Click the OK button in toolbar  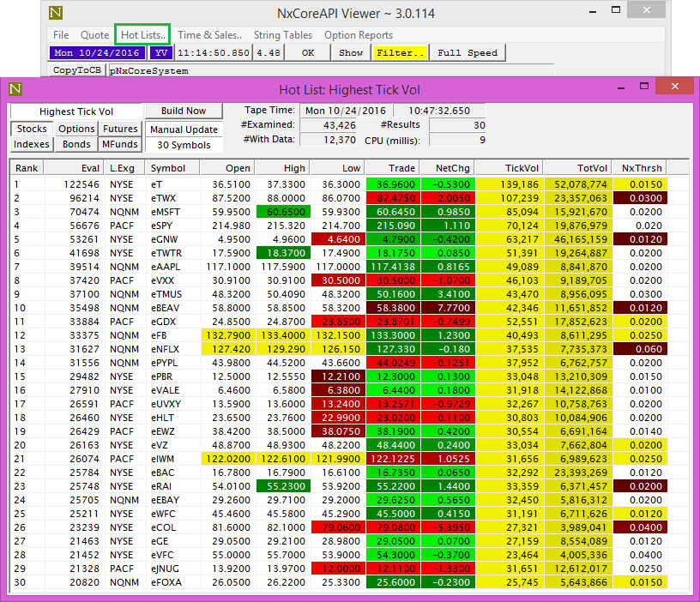point(308,52)
